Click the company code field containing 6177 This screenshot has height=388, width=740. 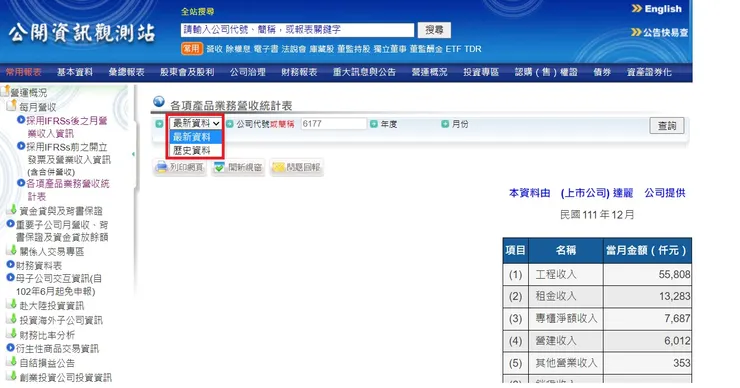click(x=334, y=124)
